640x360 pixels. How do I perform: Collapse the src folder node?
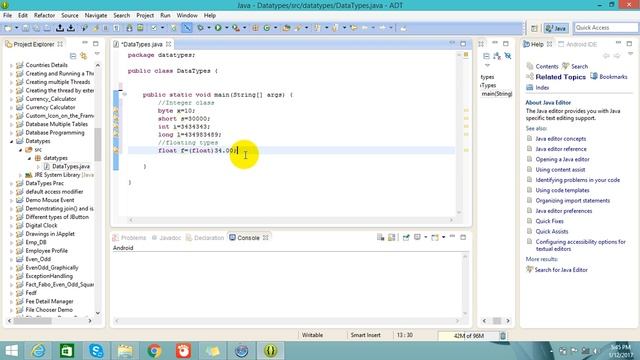(x=20, y=150)
